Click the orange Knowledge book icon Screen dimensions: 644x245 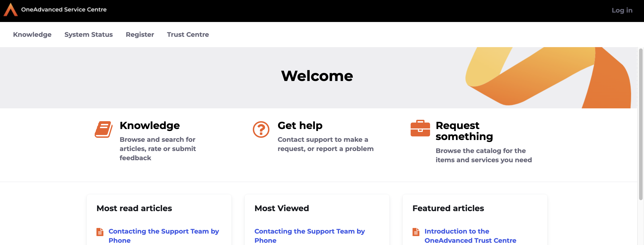[x=104, y=129]
